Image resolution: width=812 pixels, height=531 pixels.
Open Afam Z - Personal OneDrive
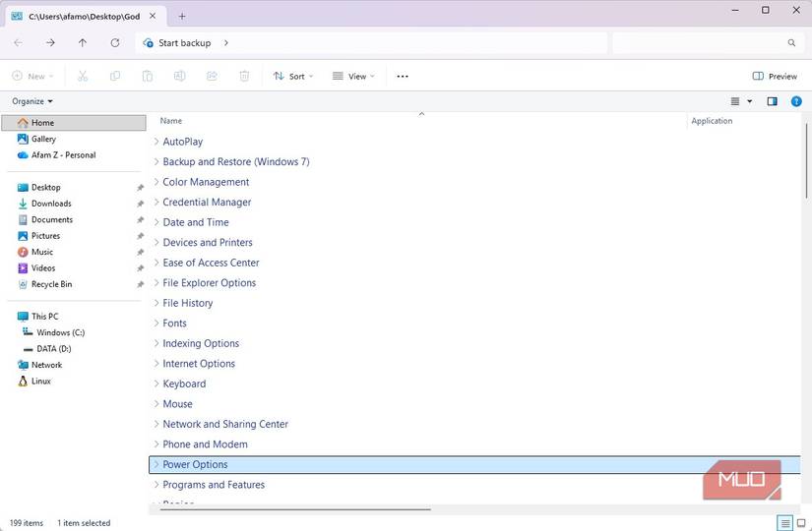click(x=63, y=154)
